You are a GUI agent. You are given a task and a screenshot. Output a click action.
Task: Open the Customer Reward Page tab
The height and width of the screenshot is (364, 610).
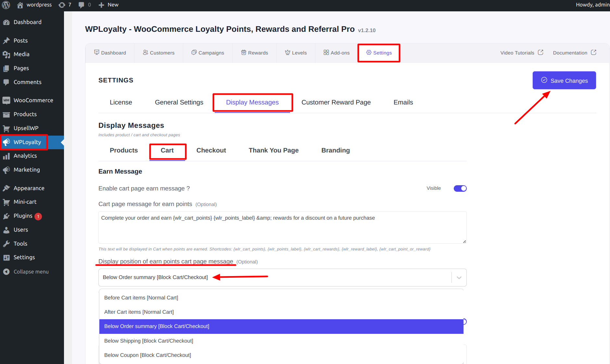336,102
